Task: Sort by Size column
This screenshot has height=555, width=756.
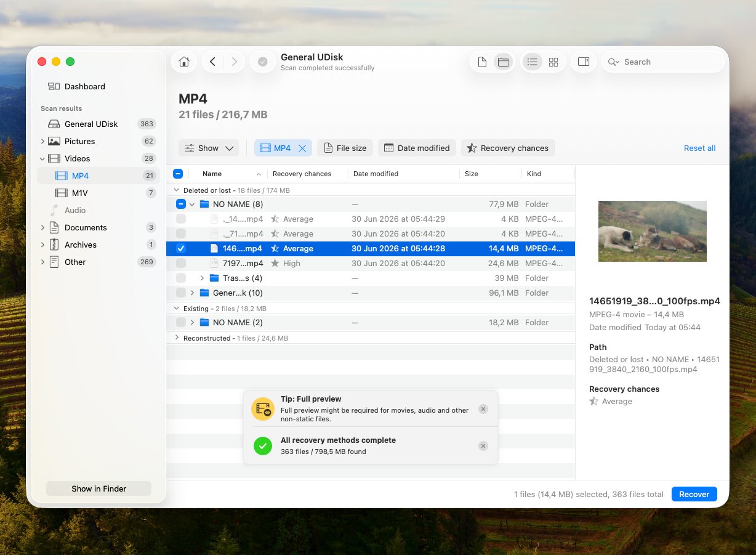Action: [x=472, y=174]
